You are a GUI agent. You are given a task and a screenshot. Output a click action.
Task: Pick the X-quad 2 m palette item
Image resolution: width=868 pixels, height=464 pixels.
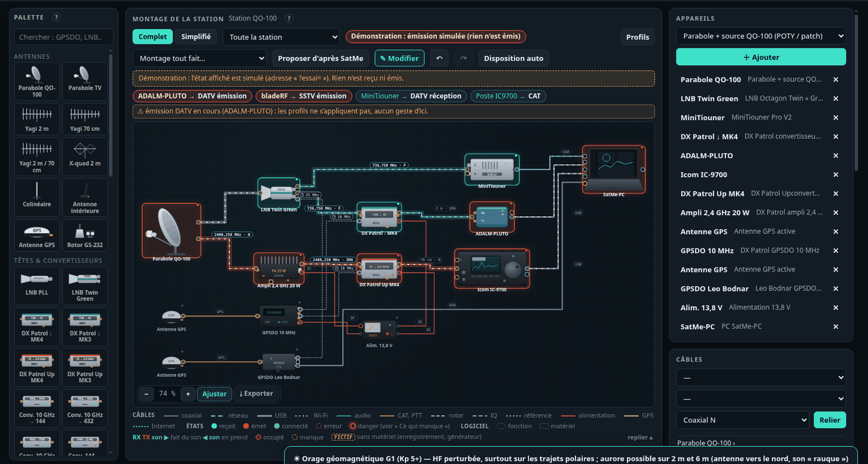pos(85,156)
